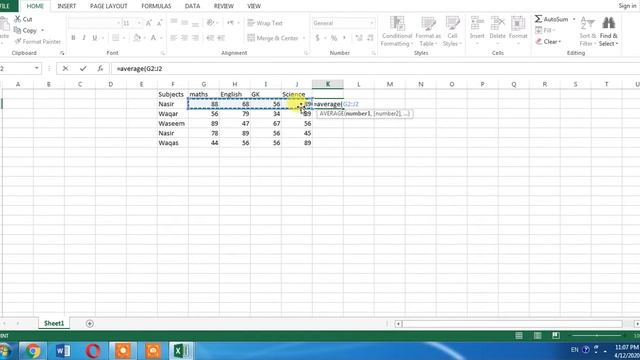Center text horizontally
This screenshot has height=360, width=640.
click(x=184, y=38)
